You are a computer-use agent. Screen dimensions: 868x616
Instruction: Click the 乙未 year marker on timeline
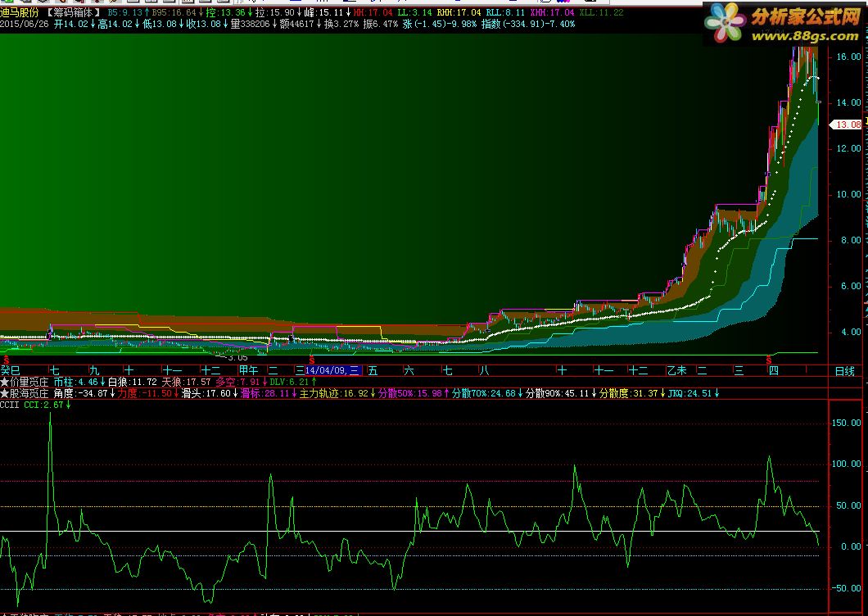676,370
